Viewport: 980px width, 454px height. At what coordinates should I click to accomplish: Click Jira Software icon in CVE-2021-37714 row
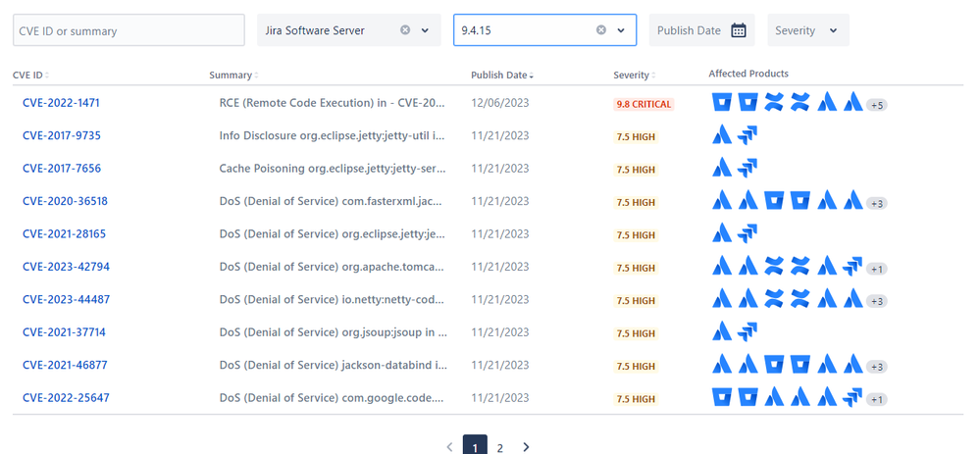[748, 331]
